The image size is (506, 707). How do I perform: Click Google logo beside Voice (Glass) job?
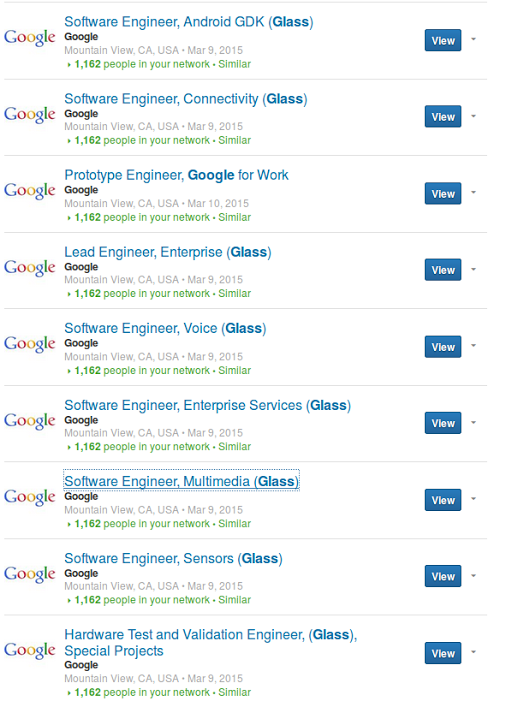coord(30,344)
